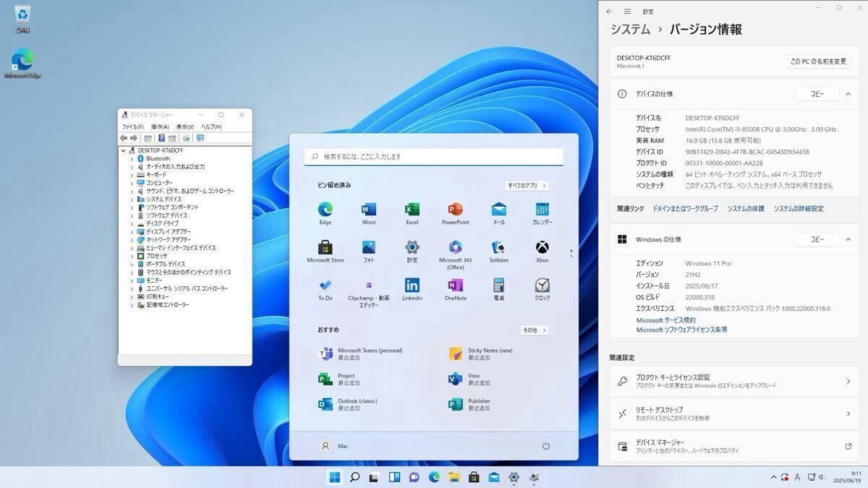Viewport: 868px width, 488px height.
Task: Open the フォト app
Action: point(369,247)
